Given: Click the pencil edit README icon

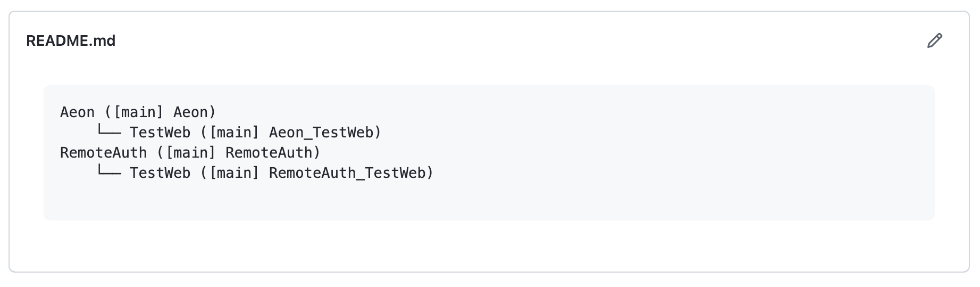Looking at the screenshot, I should 934,41.
